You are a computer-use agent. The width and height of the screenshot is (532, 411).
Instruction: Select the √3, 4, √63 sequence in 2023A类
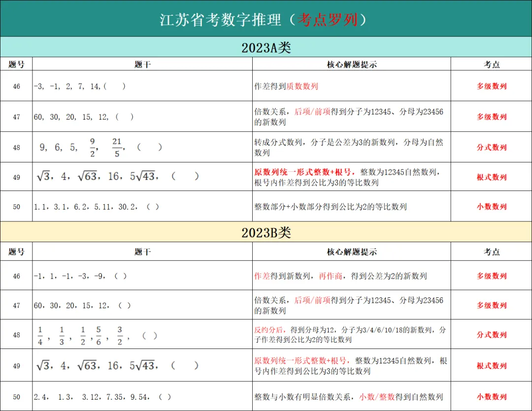coord(117,176)
